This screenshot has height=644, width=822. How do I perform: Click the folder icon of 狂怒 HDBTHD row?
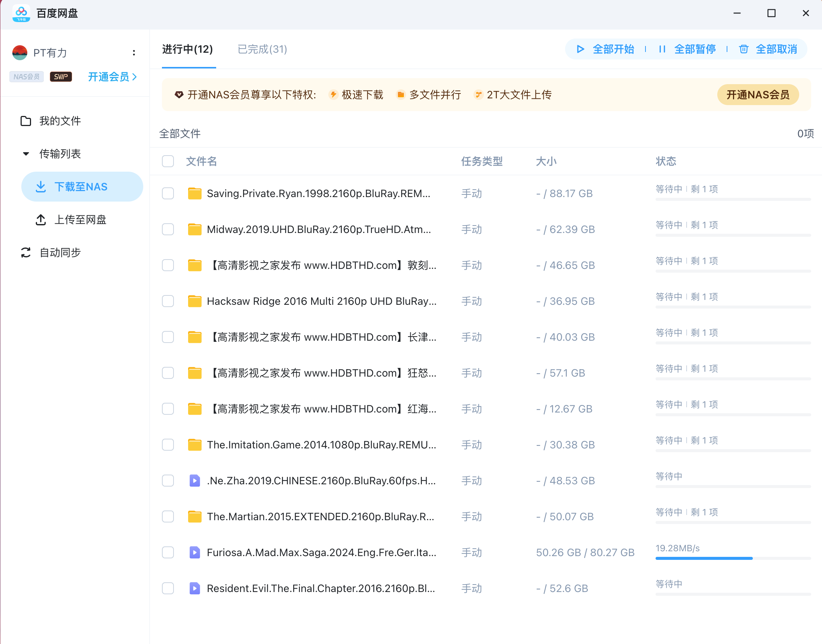tap(194, 373)
